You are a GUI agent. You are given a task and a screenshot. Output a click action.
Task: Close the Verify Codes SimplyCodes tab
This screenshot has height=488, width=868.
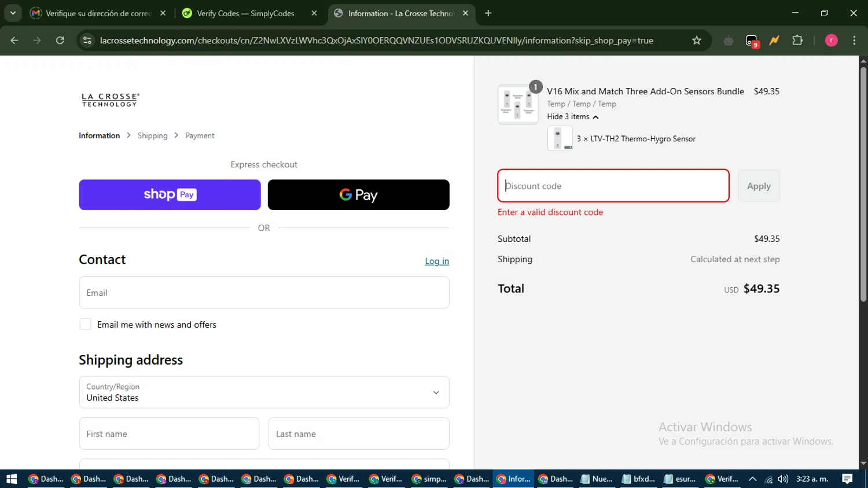314,13
